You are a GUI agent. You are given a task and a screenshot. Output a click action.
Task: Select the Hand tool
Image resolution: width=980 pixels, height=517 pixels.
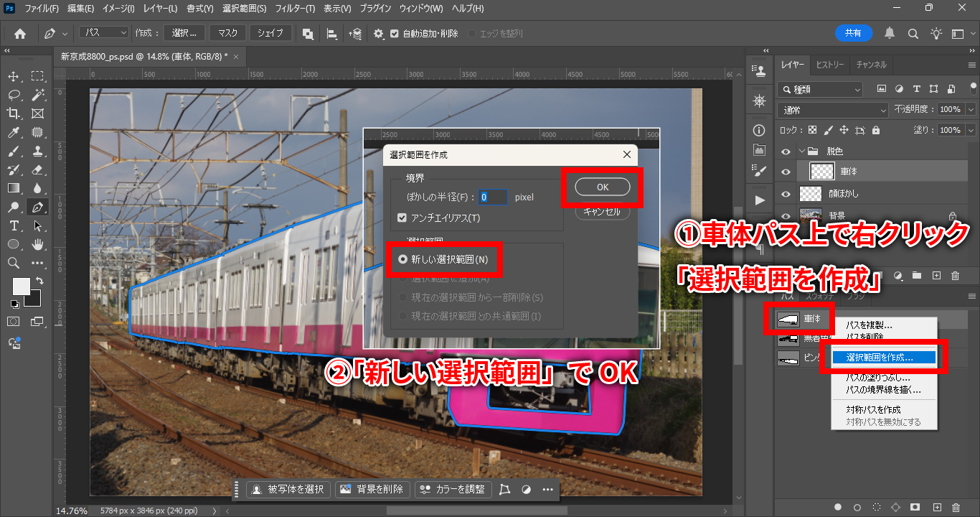38,244
